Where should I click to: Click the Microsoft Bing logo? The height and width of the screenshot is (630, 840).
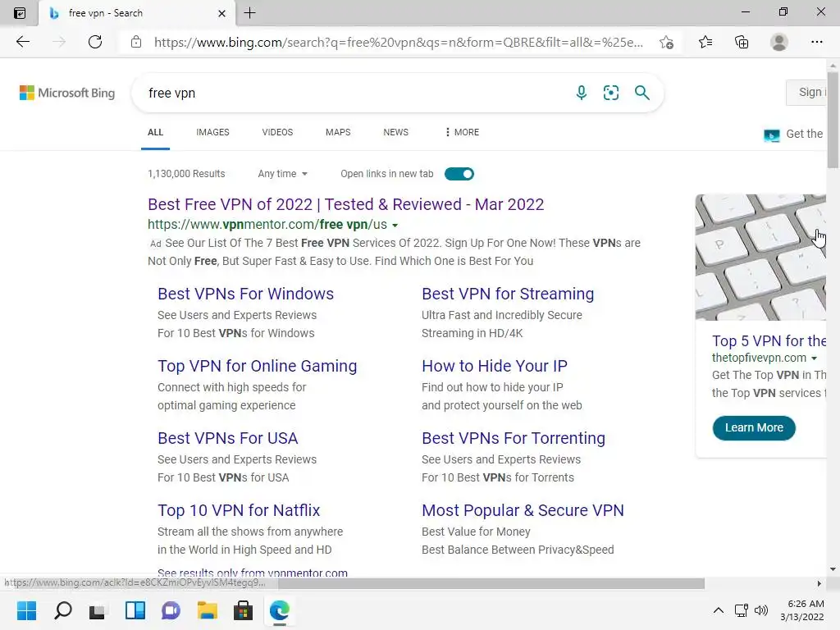click(x=67, y=93)
